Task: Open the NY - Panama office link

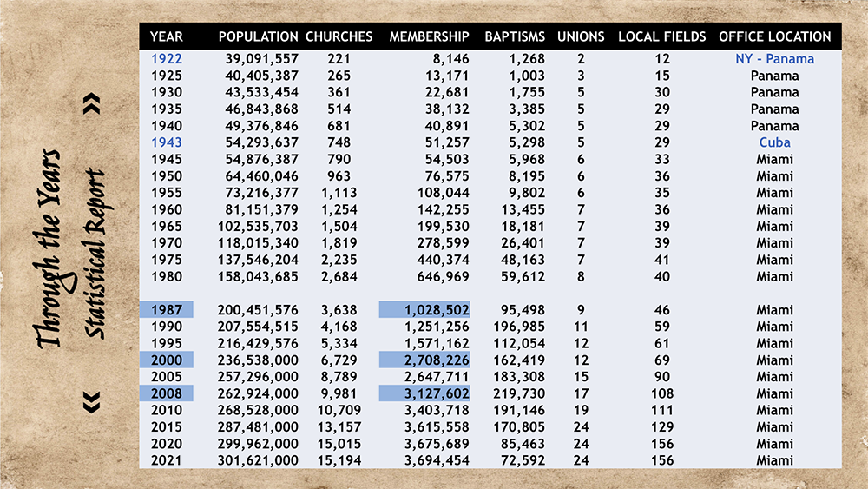Action: point(775,59)
